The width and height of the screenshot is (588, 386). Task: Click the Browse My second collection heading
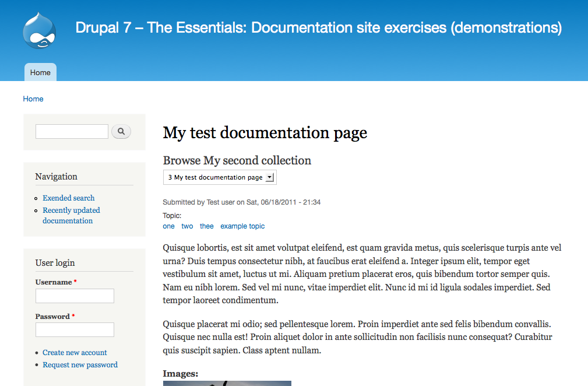coord(237,160)
